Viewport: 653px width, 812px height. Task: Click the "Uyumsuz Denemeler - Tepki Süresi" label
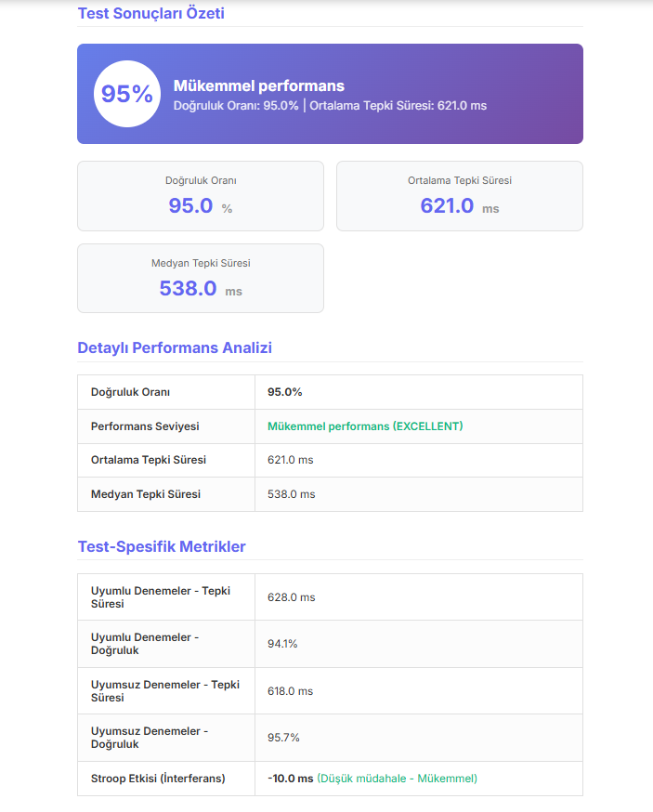coord(164,690)
